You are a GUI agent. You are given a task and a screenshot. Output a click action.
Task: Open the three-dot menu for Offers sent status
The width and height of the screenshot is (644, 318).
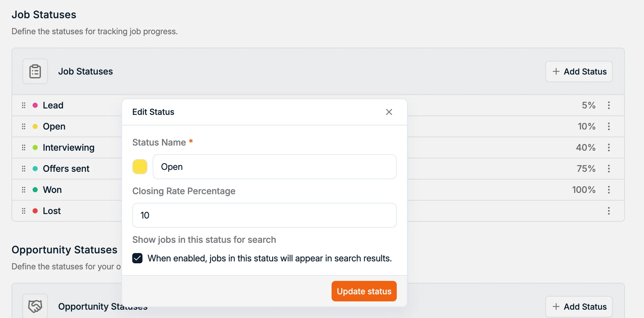pyautogui.click(x=609, y=169)
